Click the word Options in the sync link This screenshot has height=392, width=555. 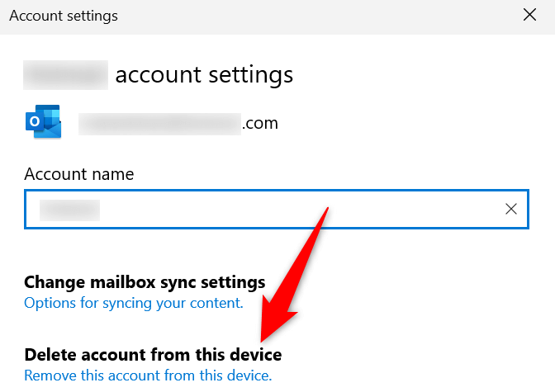tap(47, 303)
